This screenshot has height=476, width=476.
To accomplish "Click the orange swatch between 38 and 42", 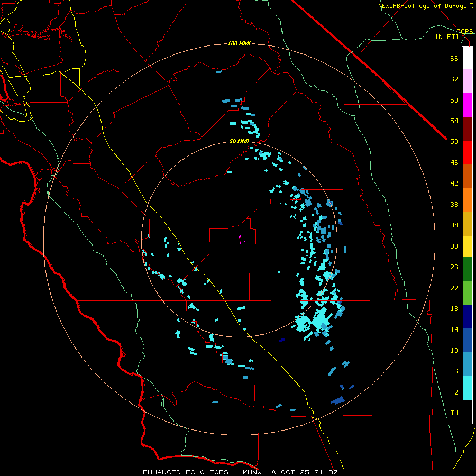I will click(467, 200).
